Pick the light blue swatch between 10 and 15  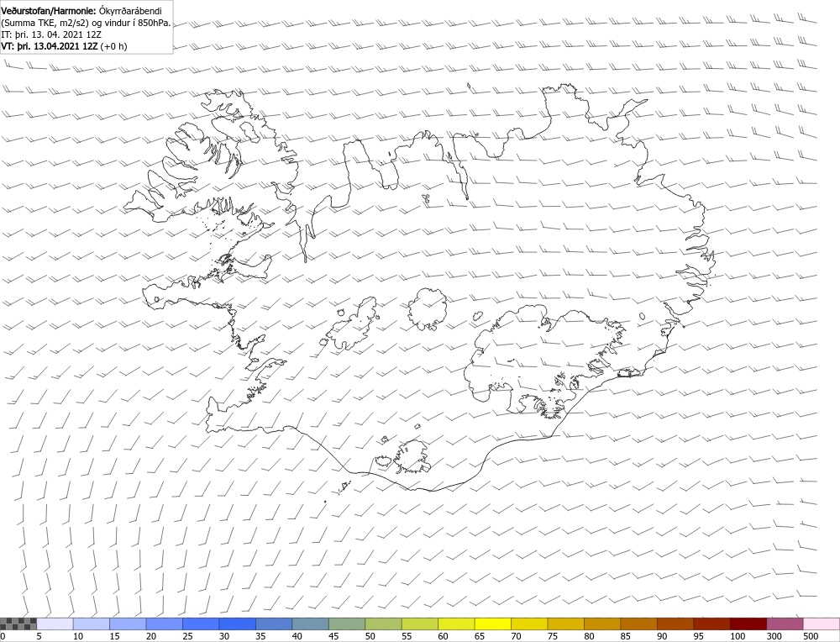[x=91, y=624]
